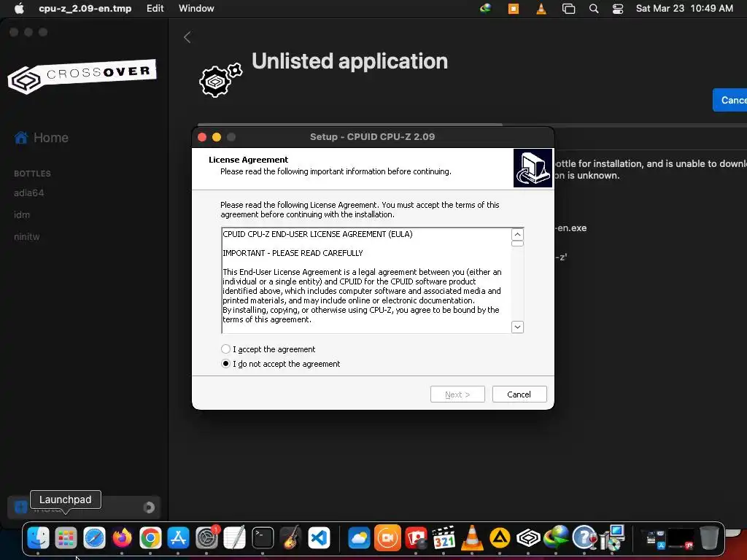Click the CrossOver logo in sidebar
The image size is (747, 560).
[82, 76]
